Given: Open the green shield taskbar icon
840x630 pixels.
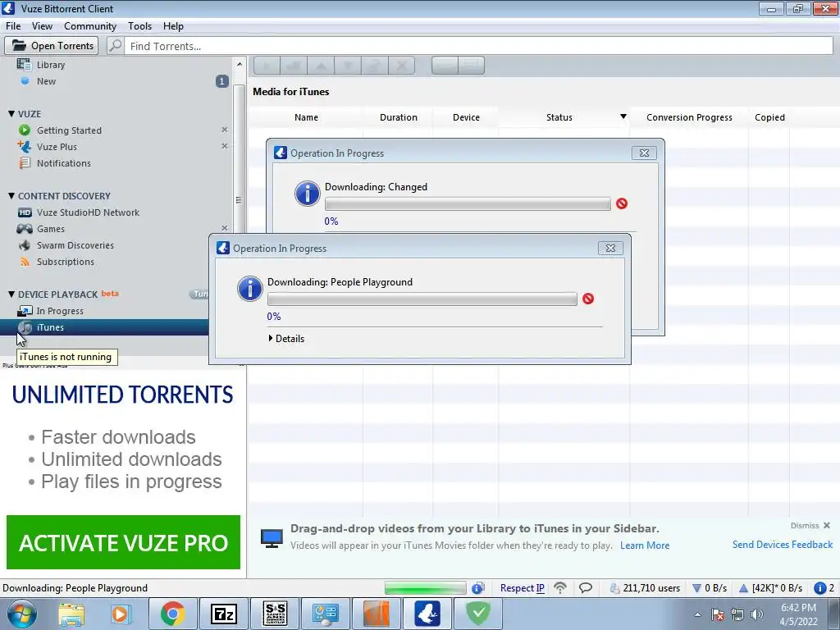Looking at the screenshot, I should click(x=478, y=614).
